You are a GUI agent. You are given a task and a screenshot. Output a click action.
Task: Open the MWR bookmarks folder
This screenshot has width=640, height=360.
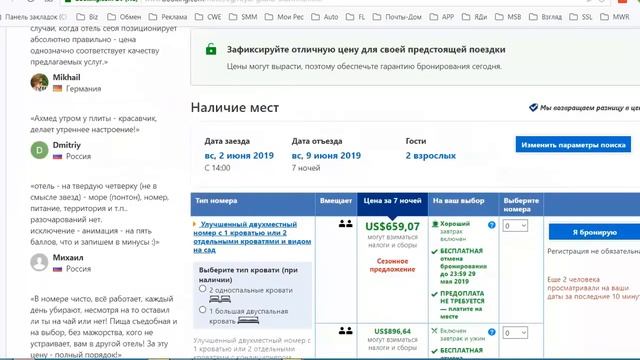[x=615, y=17]
